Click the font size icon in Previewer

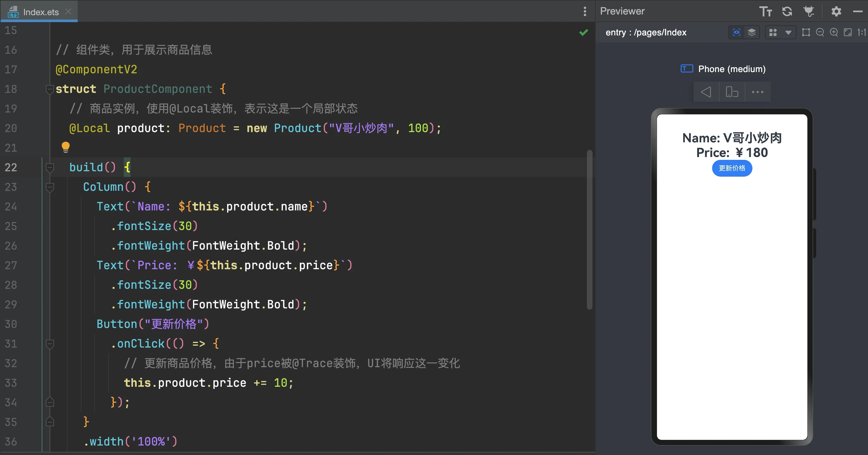pyautogui.click(x=765, y=11)
